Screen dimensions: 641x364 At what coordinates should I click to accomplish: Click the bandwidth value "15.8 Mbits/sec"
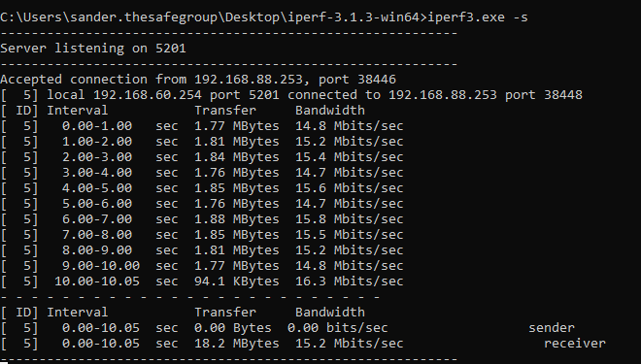(350, 219)
